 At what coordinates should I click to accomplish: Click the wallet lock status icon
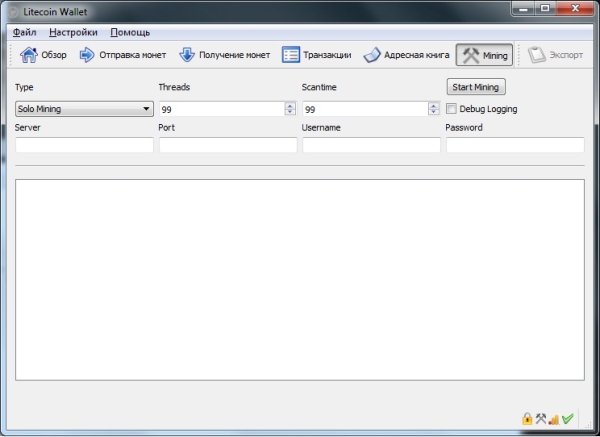click(527, 419)
